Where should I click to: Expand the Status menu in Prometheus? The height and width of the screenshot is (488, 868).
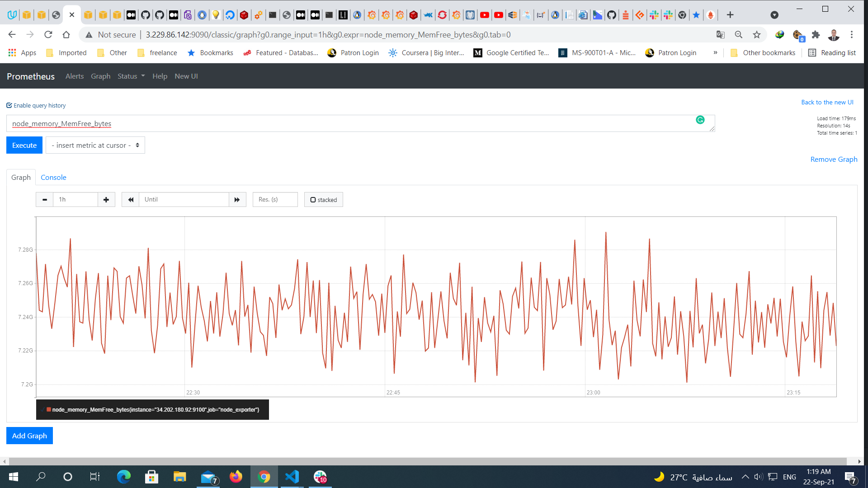click(x=131, y=76)
